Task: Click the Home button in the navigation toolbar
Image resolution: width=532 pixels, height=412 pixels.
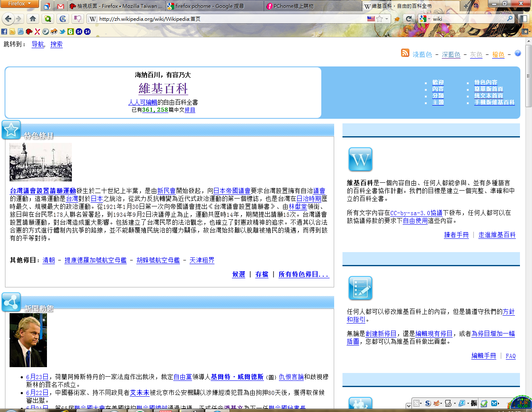Action: [x=33, y=19]
